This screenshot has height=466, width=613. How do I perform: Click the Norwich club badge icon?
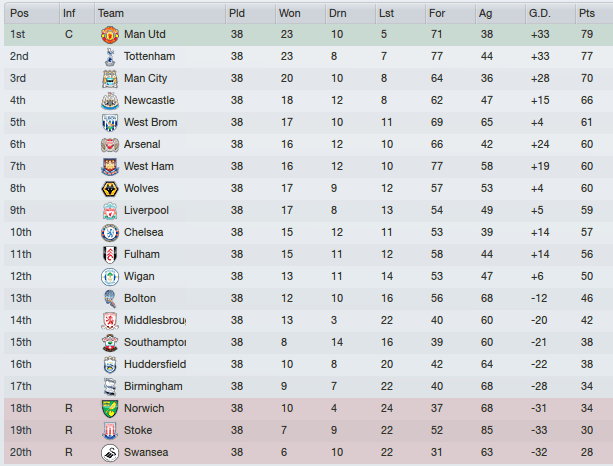pyautogui.click(x=109, y=409)
